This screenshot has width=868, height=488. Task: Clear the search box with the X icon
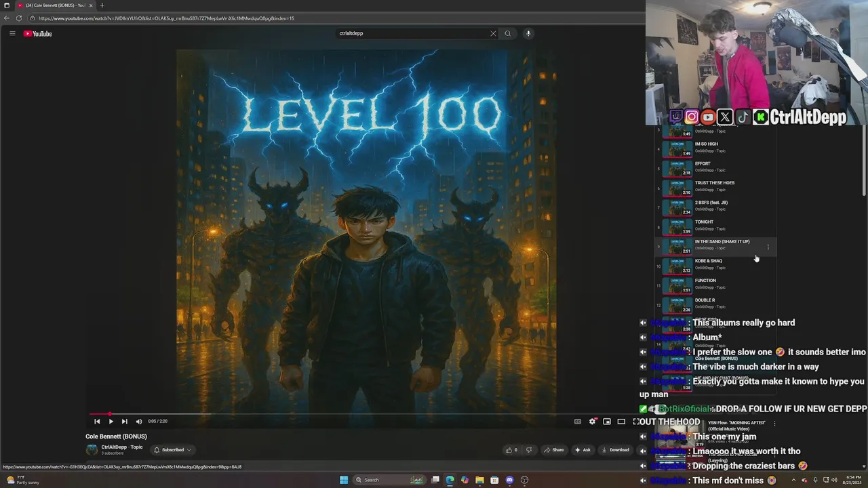pyautogui.click(x=493, y=33)
